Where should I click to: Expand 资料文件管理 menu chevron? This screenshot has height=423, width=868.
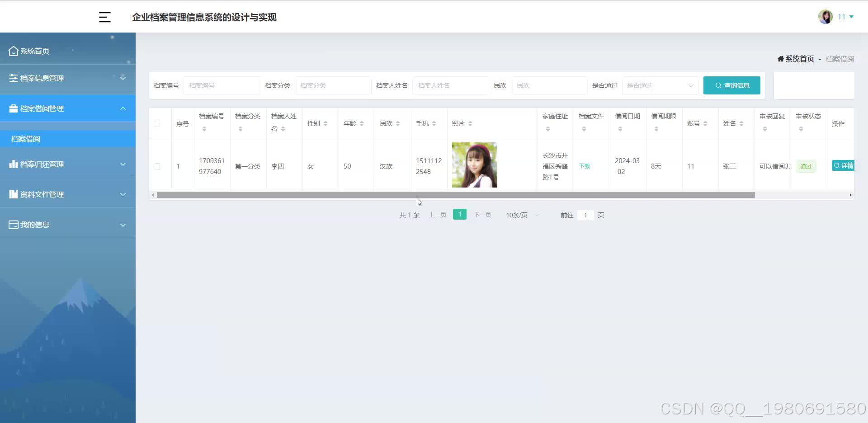pos(123,194)
